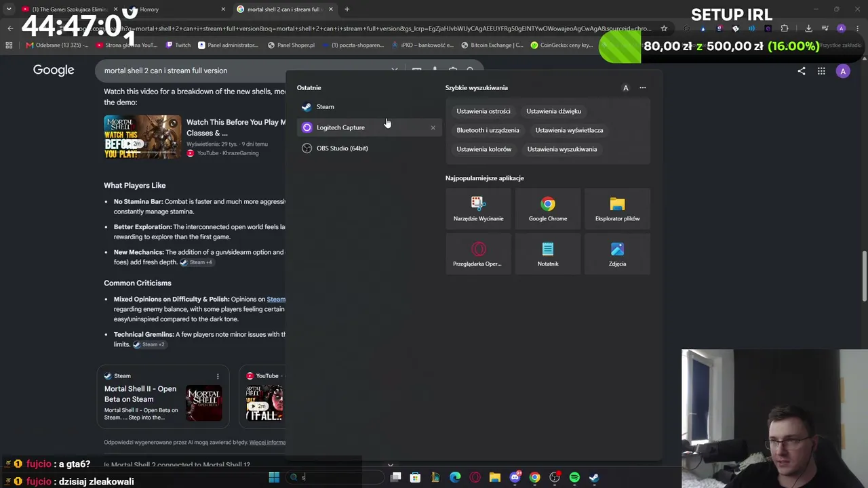Screen dimensions: 868x488
Task: Open File Explorer from taskbar
Action: 495,477
